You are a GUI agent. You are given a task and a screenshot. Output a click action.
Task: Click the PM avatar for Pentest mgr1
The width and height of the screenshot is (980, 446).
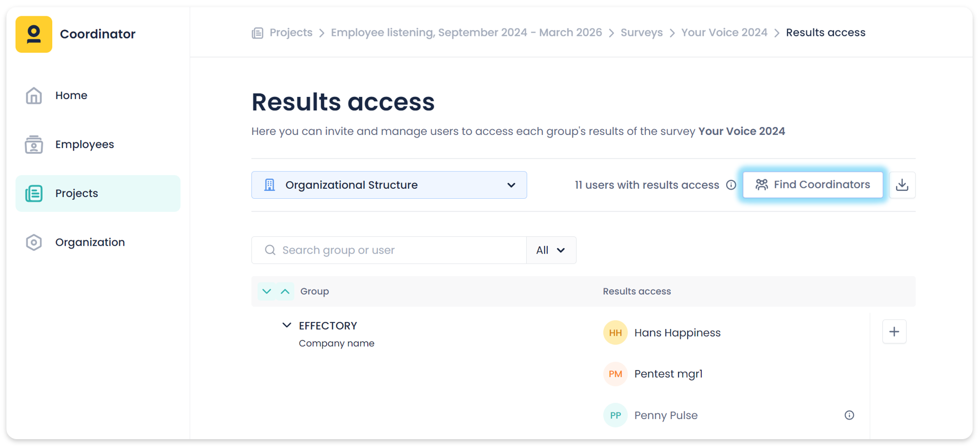coord(615,374)
